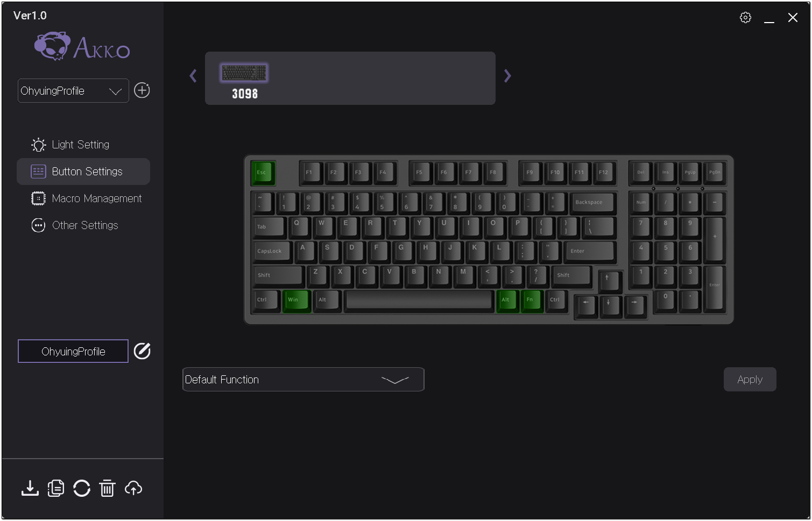Open the settings gear icon
This screenshot has width=812, height=521.
(745, 18)
